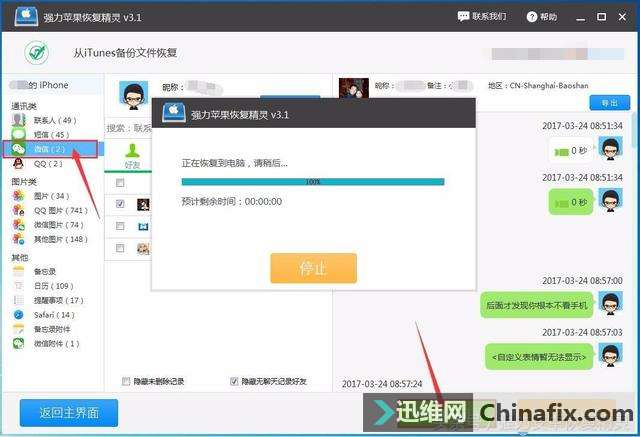Open 联系人 (49) category

[x=52, y=120]
